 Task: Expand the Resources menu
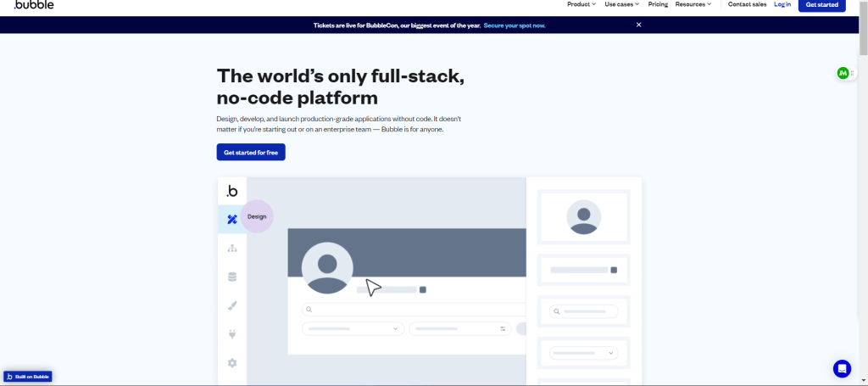pyautogui.click(x=693, y=4)
